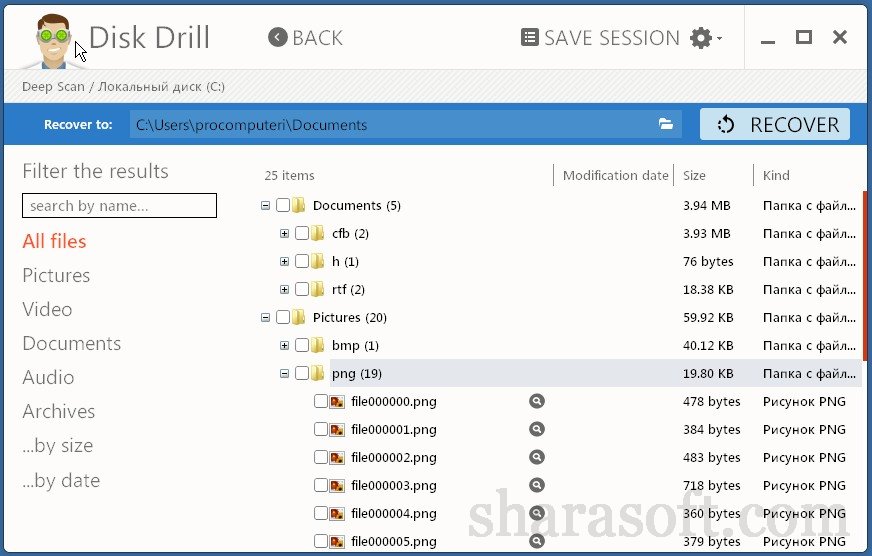Click the Documents folder icon in tree
This screenshot has height=556, width=872.
[299, 205]
